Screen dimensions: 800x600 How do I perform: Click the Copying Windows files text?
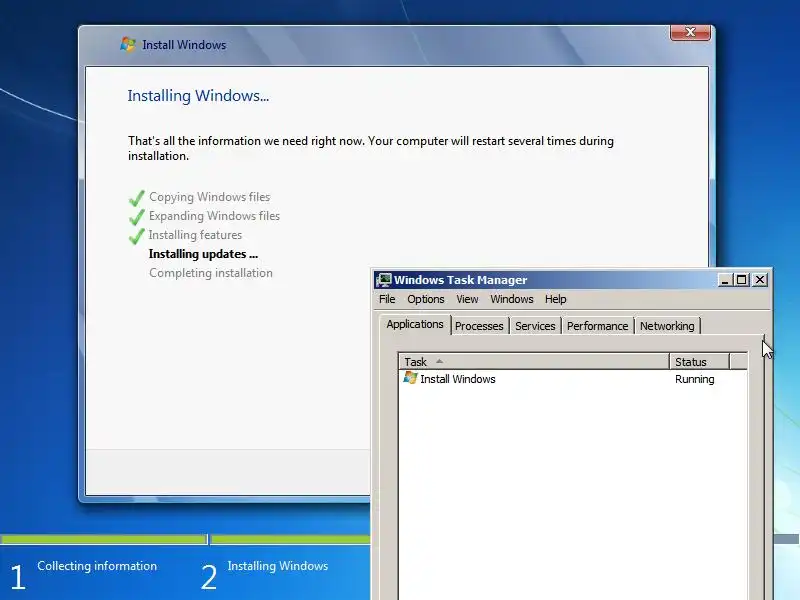click(210, 197)
